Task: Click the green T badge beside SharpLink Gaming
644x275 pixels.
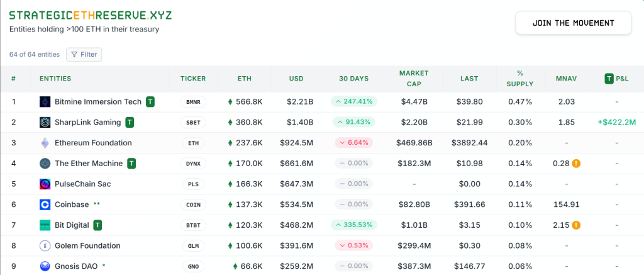Action: coord(130,123)
